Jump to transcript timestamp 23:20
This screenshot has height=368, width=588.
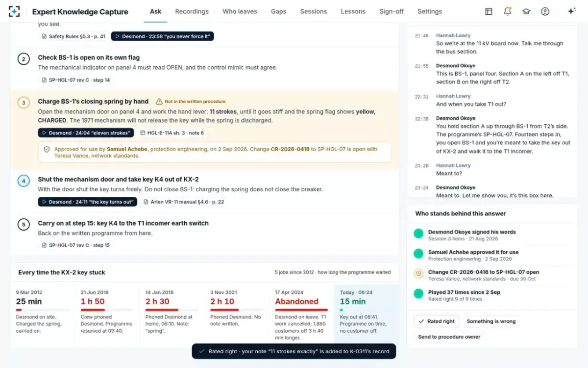[x=421, y=166]
